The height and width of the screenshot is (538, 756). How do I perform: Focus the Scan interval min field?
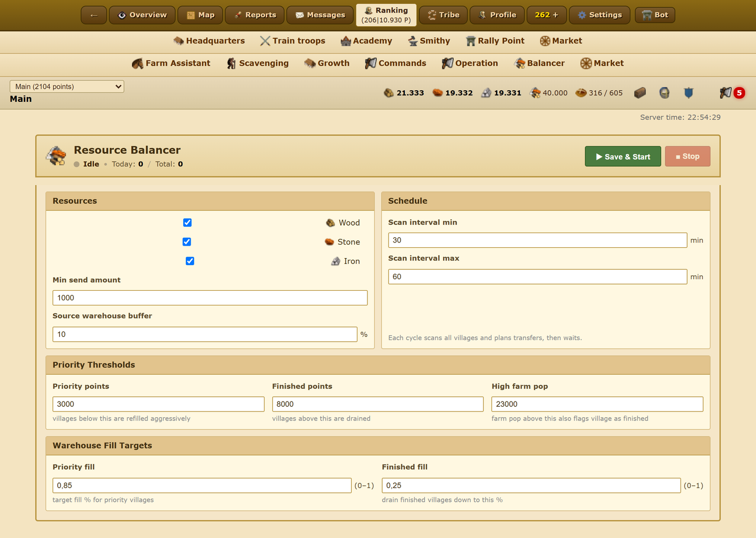(x=538, y=240)
